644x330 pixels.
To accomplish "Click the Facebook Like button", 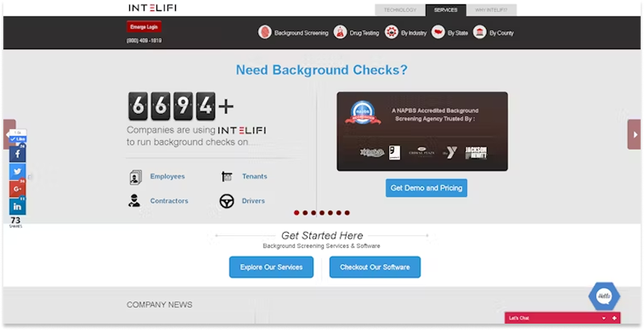I will point(18,139).
